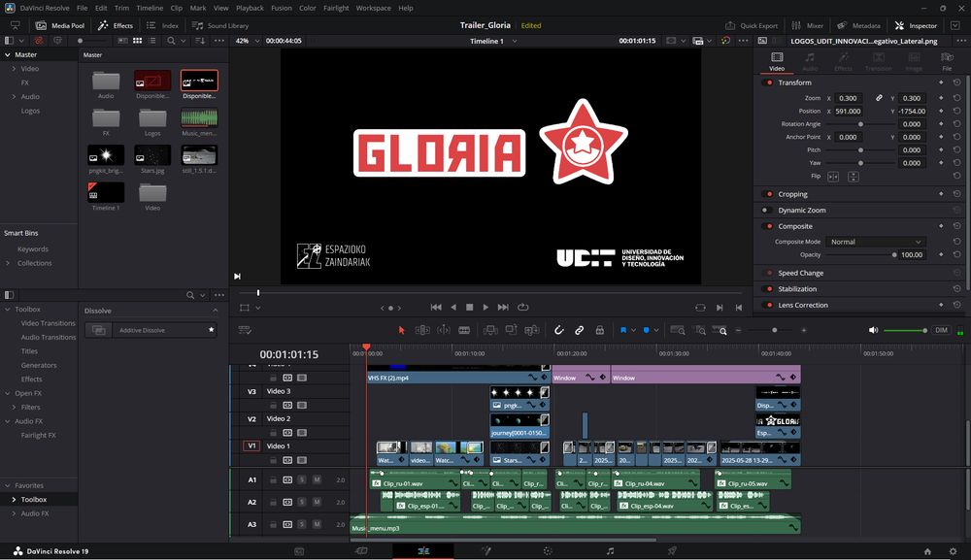Click the Flip Vertical icon in Inspector

[x=854, y=177]
